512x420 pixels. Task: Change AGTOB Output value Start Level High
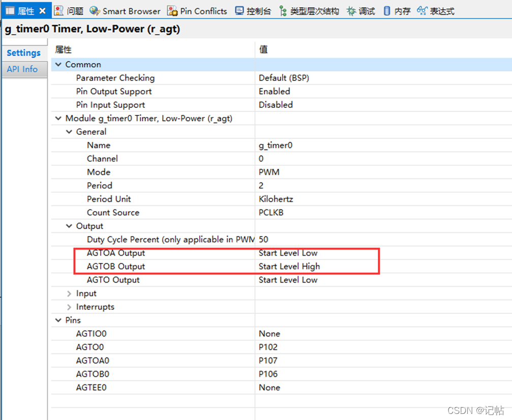point(289,266)
